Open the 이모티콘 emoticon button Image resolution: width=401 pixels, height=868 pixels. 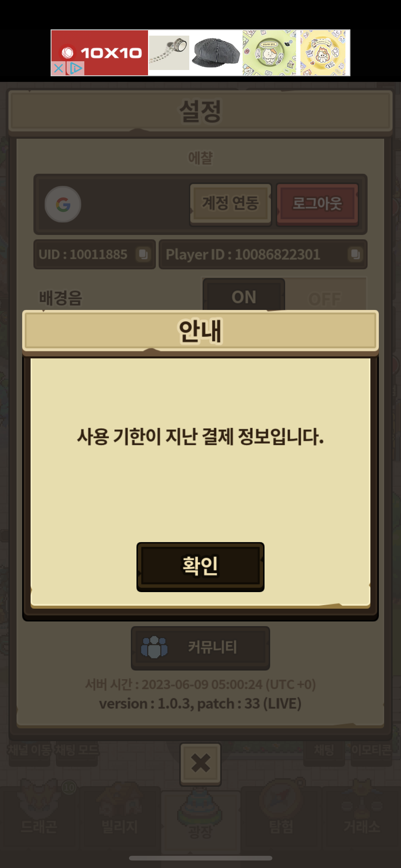tap(371, 750)
